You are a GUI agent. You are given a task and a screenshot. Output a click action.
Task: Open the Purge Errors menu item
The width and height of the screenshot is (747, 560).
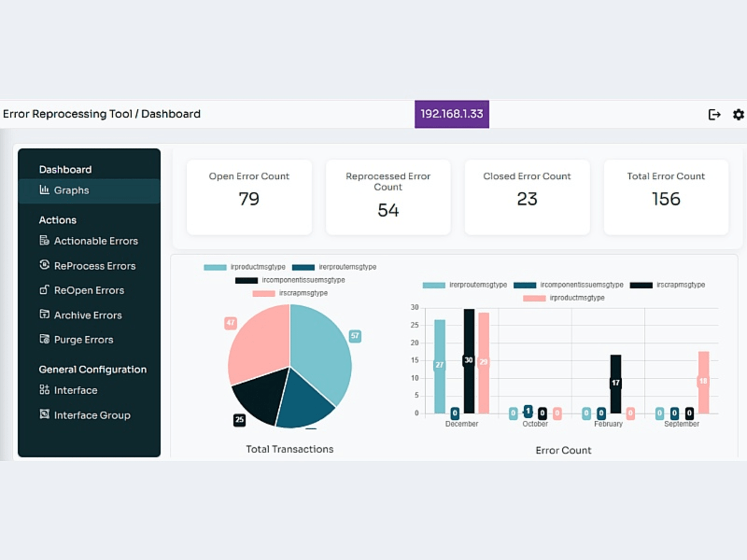[x=83, y=339]
